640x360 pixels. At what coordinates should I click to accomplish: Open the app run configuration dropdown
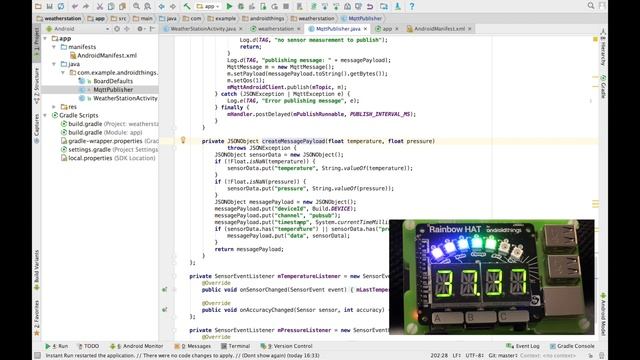(208, 6)
